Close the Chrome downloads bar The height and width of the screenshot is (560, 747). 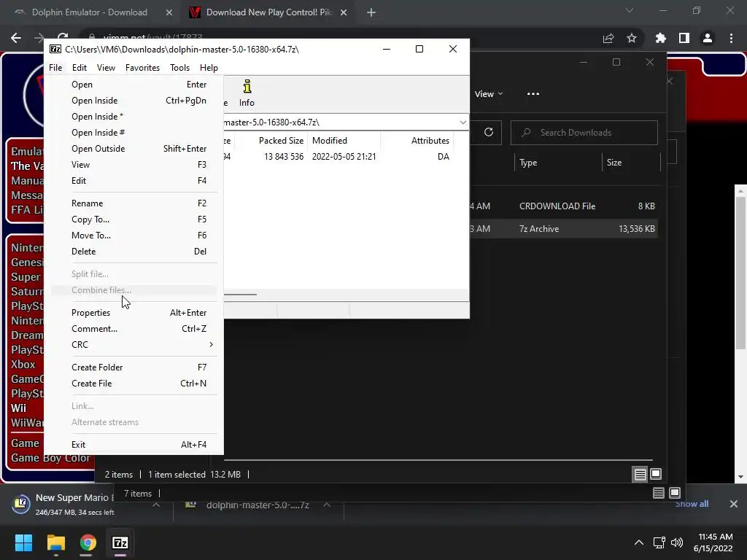734,504
